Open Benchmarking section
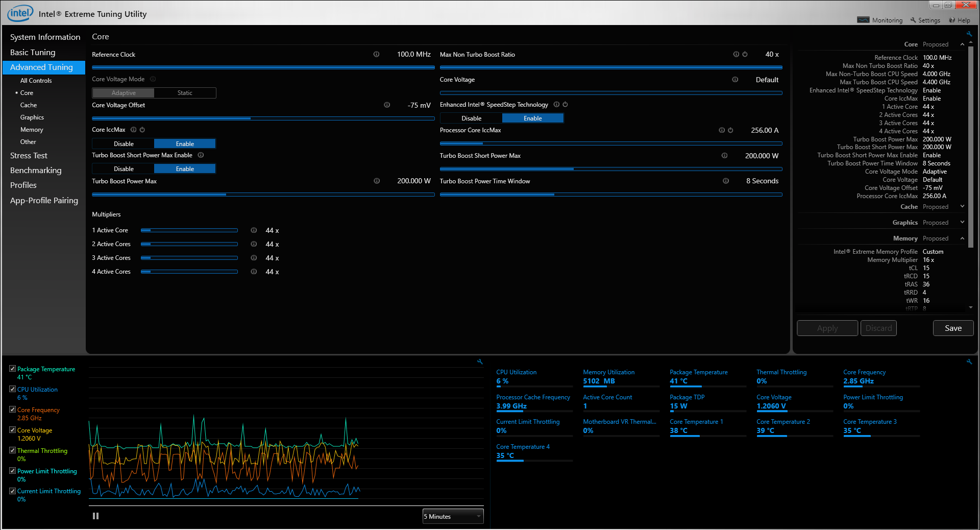The width and height of the screenshot is (980, 530). pos(36,170)
